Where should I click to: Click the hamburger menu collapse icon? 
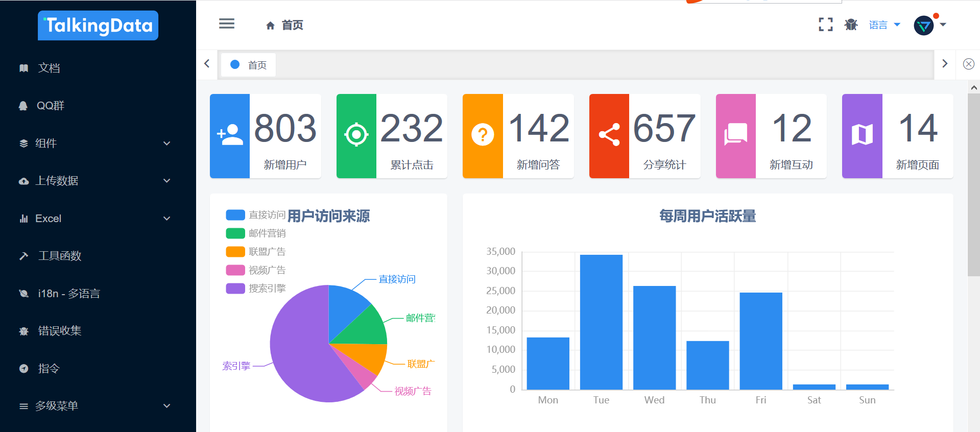[227, 24]
